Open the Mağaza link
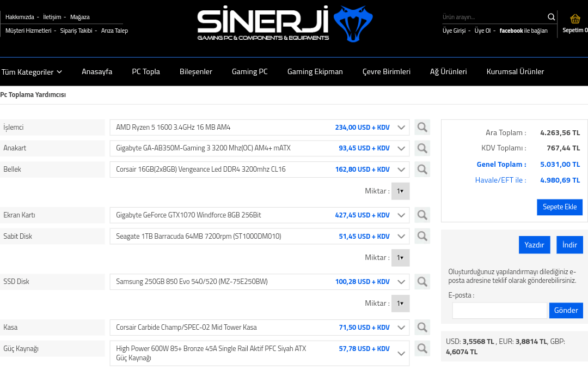 (x=80, y=17)
